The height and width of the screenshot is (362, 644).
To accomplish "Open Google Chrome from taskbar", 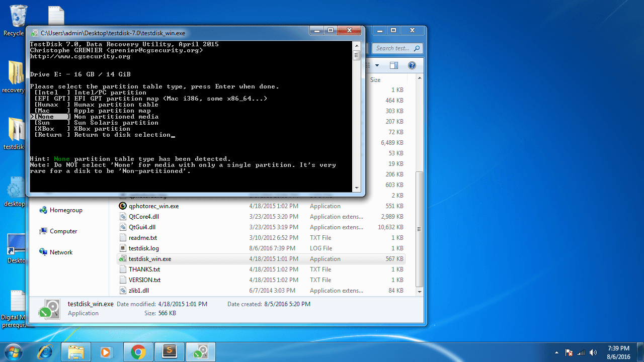I will tap(138, 352).
